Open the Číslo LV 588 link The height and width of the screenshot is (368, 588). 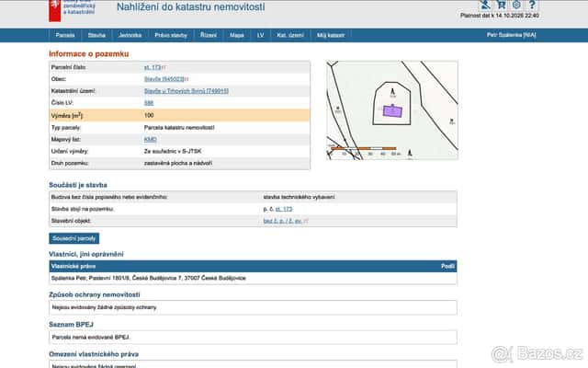click(149, 103)
